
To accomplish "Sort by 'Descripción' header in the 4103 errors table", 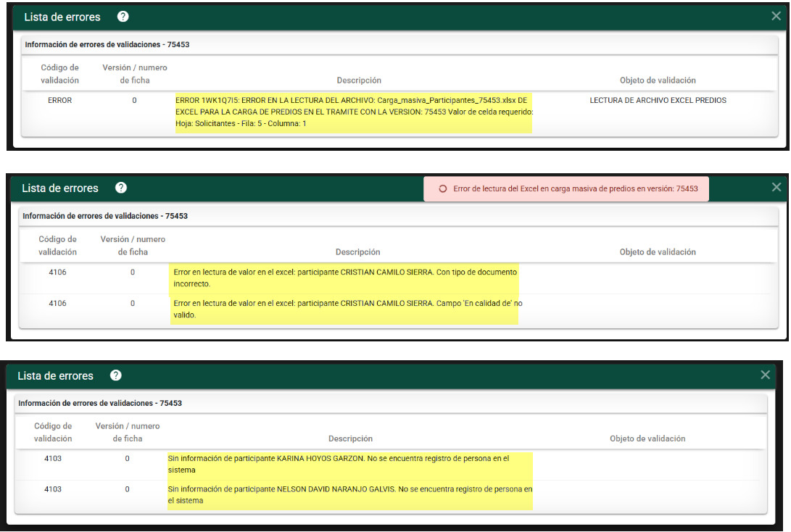I will coord(350,439).
